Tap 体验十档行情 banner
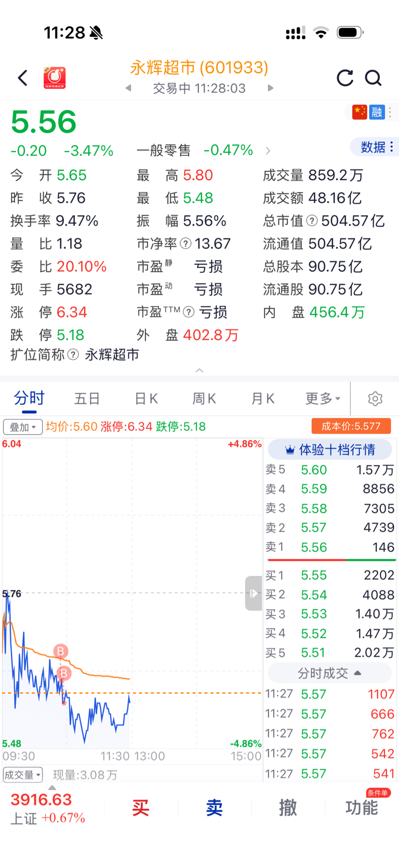 tap(330, 450)
